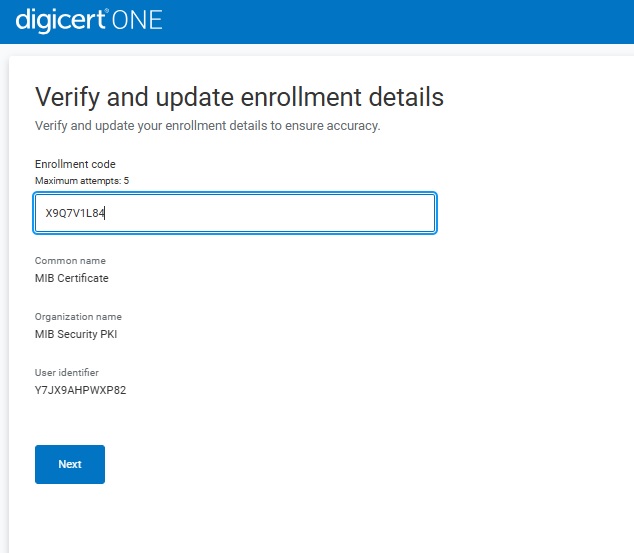This screenshot has height=553, width=634.
Task: Click the registered trademark symbol beside digicert
Action: click(109, 12)
